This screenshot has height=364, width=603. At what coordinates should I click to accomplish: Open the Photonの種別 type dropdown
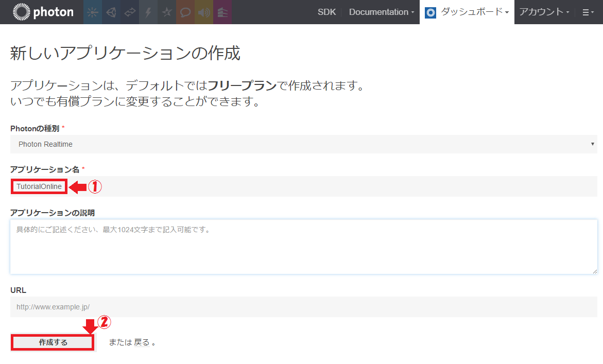303,144
